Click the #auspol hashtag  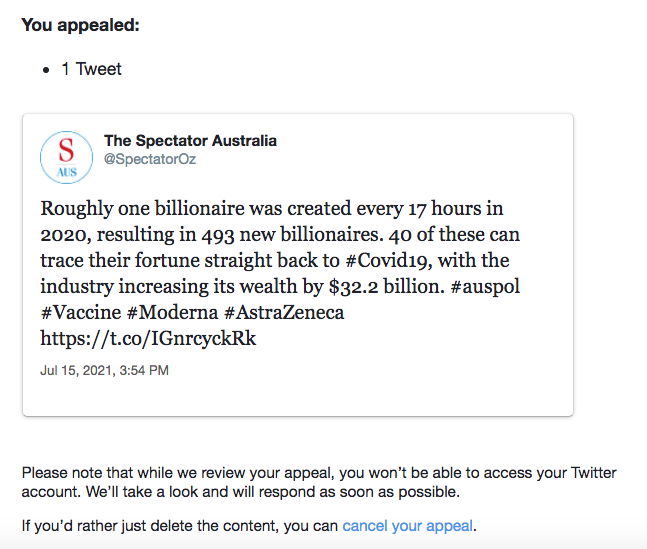point(485,287)
